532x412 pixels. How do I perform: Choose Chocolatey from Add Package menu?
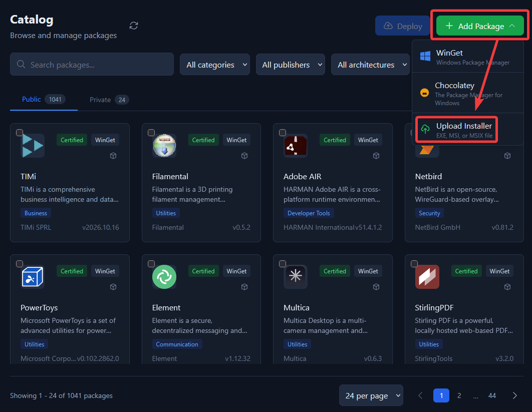click(467, 93)
